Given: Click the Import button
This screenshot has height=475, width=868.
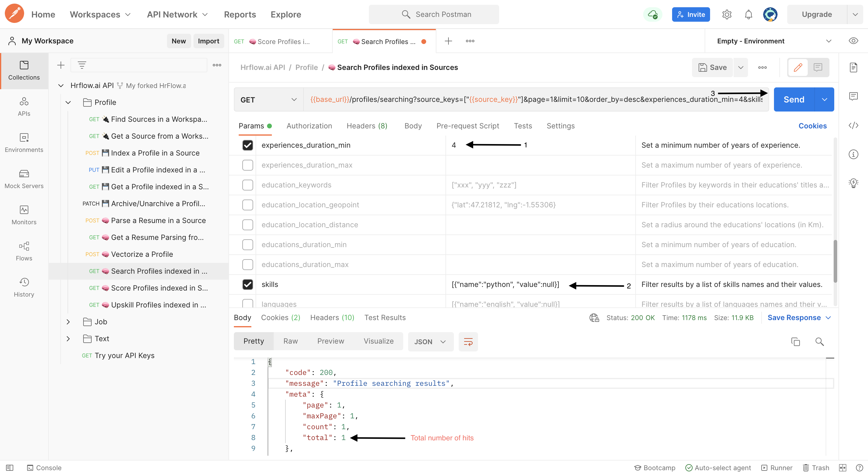Looking at the screenshot, I should point(208,41).
